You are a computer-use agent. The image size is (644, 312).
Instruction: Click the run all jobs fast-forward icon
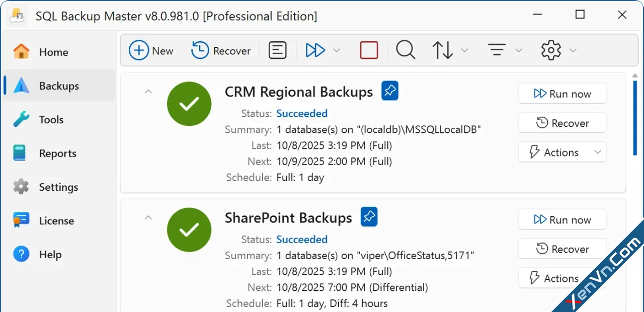(x=315, y=50)
